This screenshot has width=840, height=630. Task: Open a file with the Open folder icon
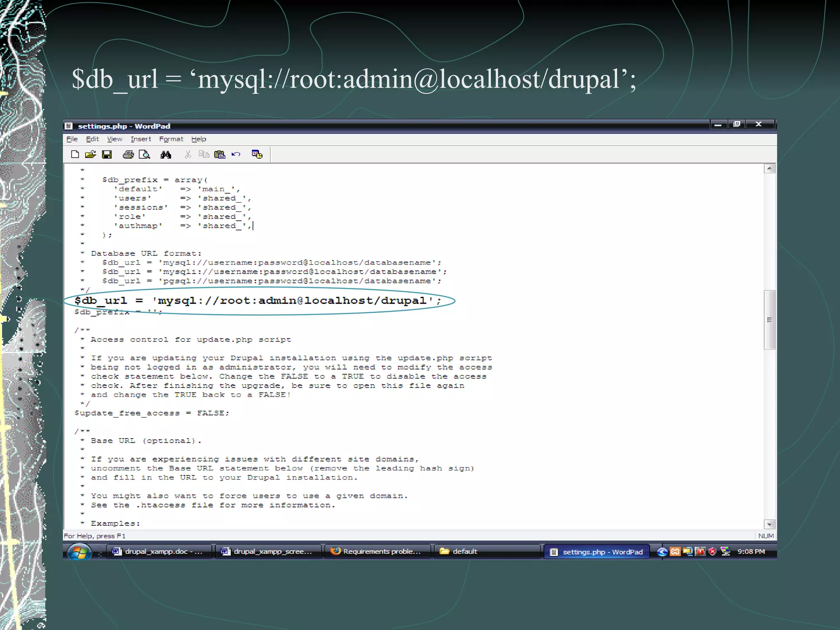coord(91,155)
